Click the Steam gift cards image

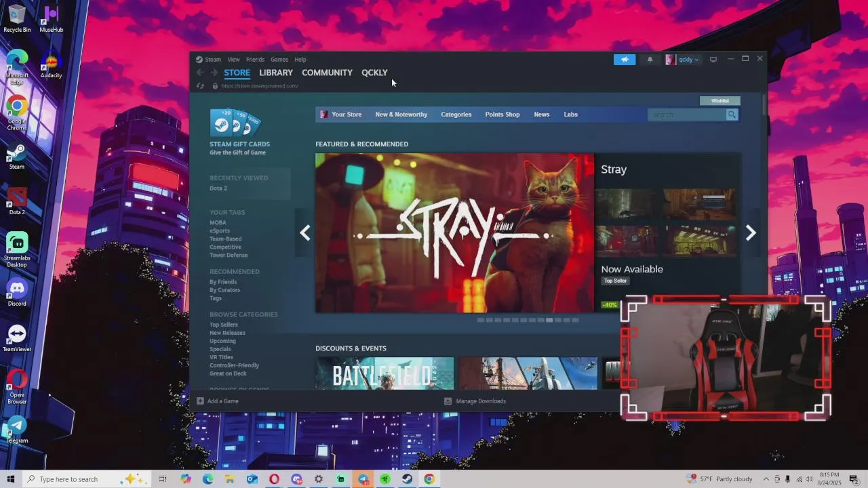coord(235,123)
